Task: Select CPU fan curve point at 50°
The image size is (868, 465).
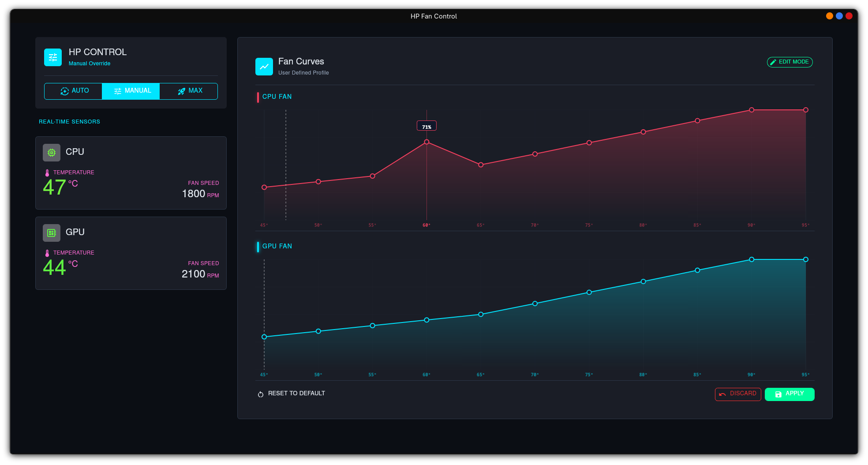Action: click(318, 182)
